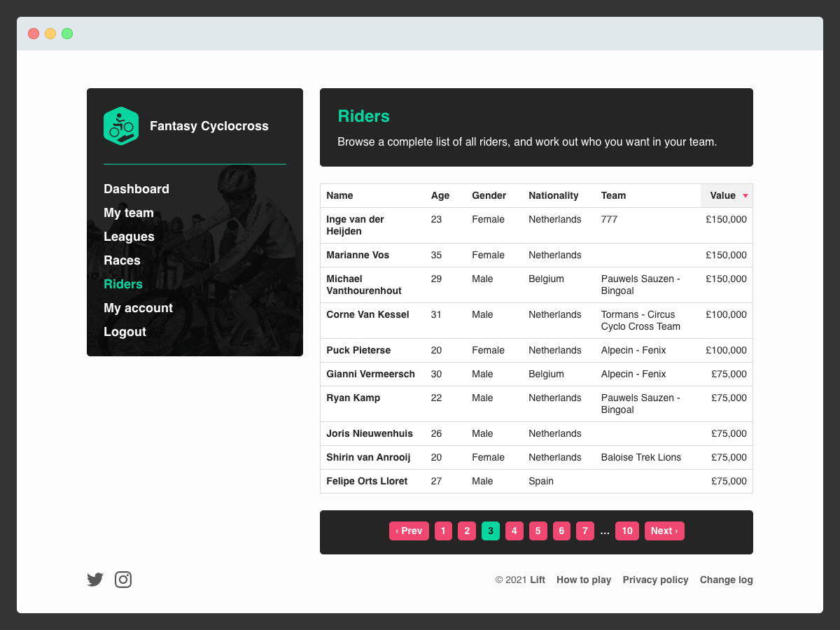
Task: Click Pauwels Sauzen - Bingoal in Michael Vanthourenhout row
Action: click(x=640, y=285)
